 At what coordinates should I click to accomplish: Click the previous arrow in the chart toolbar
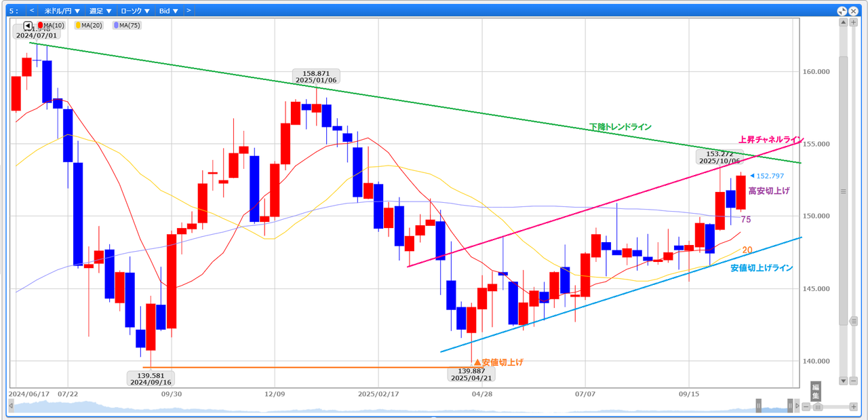point(31,11)
